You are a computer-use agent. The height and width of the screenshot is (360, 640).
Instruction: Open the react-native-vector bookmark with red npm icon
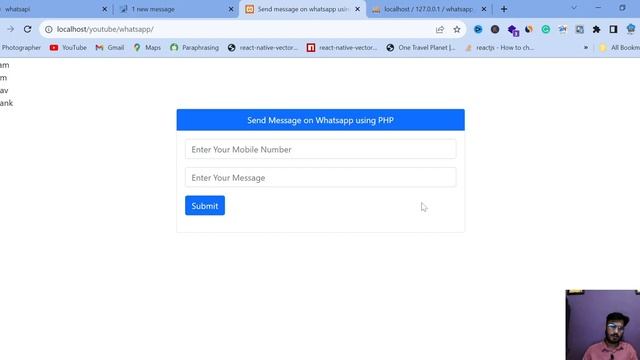coord(342,48)
